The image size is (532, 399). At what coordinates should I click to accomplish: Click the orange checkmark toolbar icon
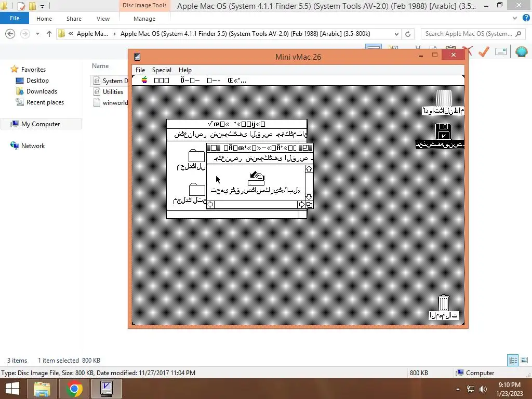(x=484, y=51)
